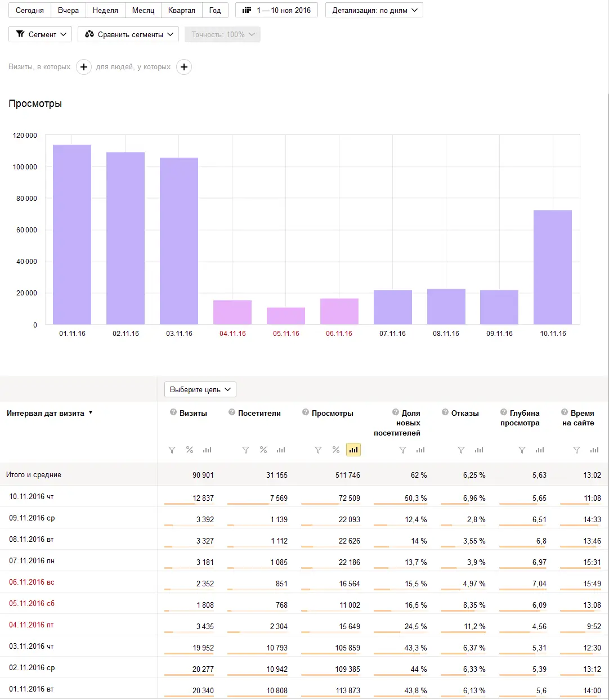Expand the Выберите цель dropdown
Screen dimensions: 609x700
[x=200, y=389]
